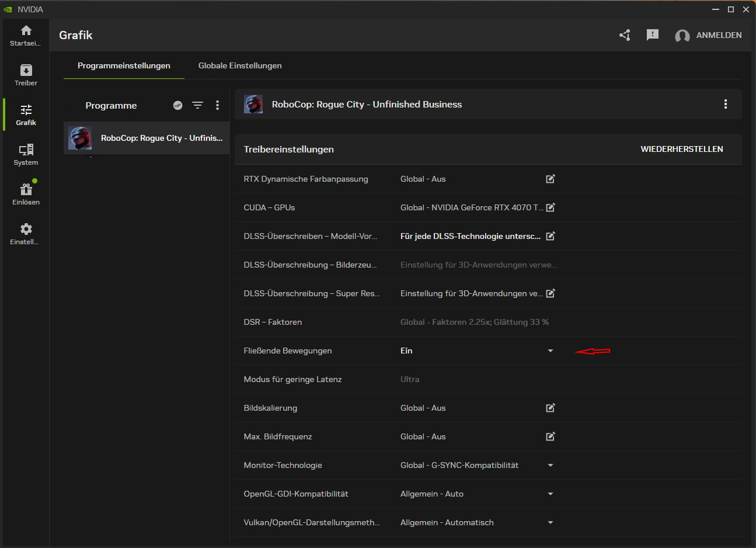Open the program list filter icon
The height and width of the screenshot is (548, 756).
(x=198, y=105)
